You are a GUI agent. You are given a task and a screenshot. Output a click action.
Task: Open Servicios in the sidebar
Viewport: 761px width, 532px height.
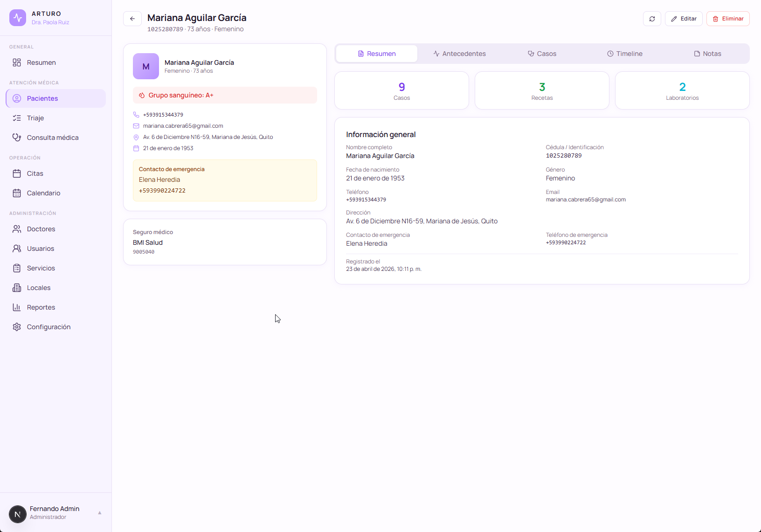(41, 268)
